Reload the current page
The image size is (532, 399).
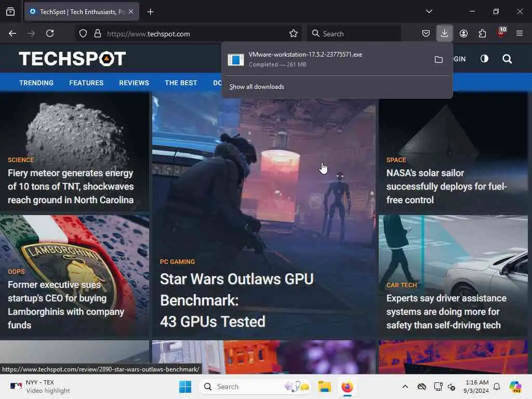point(50,34)
